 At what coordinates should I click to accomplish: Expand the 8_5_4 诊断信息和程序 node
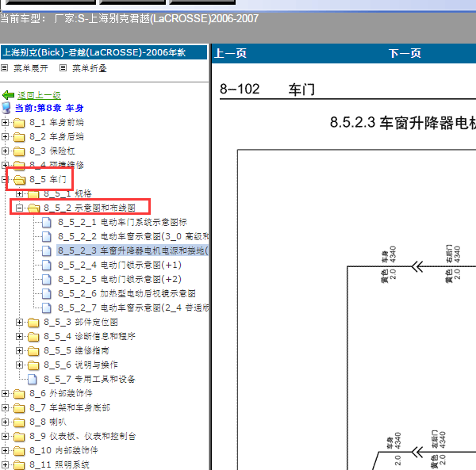(x=19, y=336)
